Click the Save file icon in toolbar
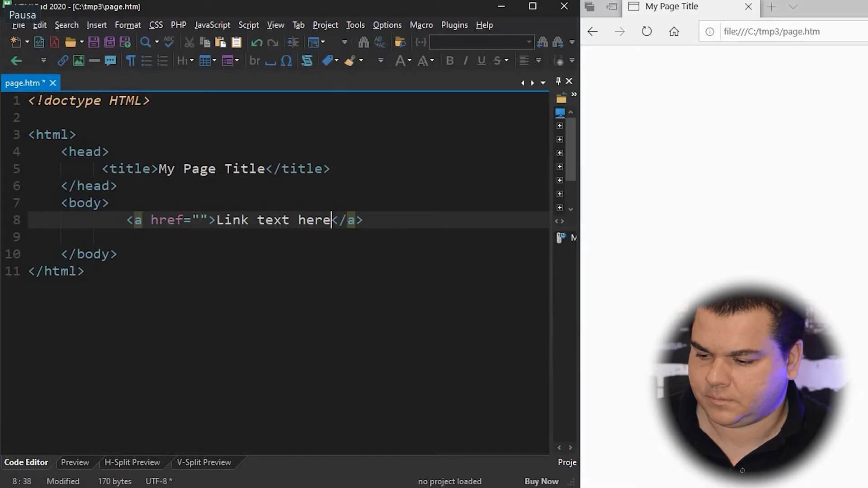The height and width of the screenshot is (488, 868). pos(94,42)
